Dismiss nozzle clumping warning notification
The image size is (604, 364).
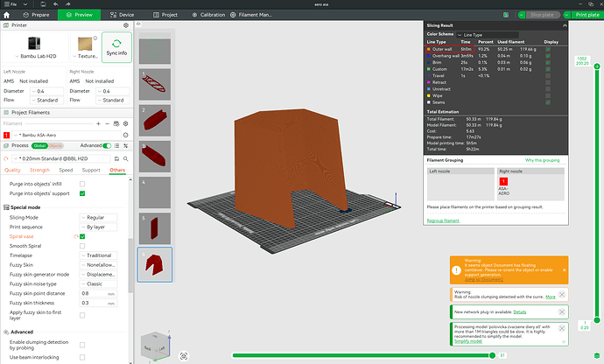point(562,295)
